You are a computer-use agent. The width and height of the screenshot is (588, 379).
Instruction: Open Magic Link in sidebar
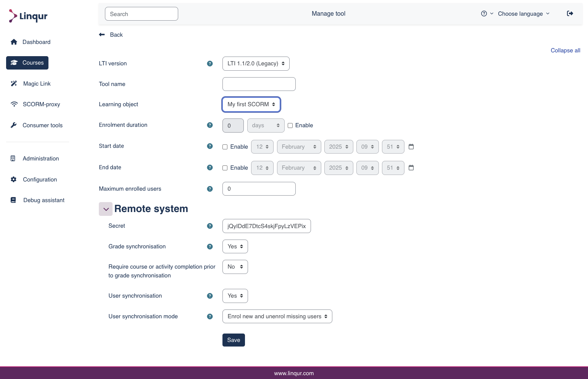click(x=31, y=84)
